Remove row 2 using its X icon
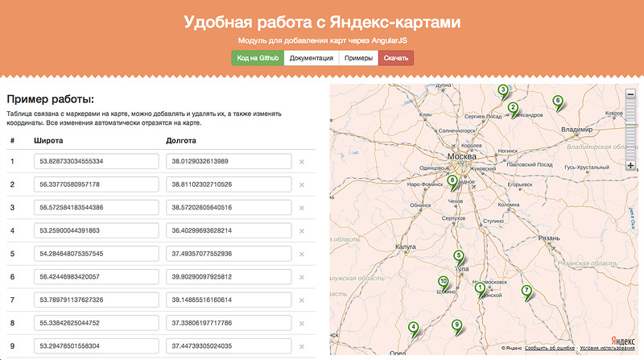This screenshot has width=644, height=360. 301,185
